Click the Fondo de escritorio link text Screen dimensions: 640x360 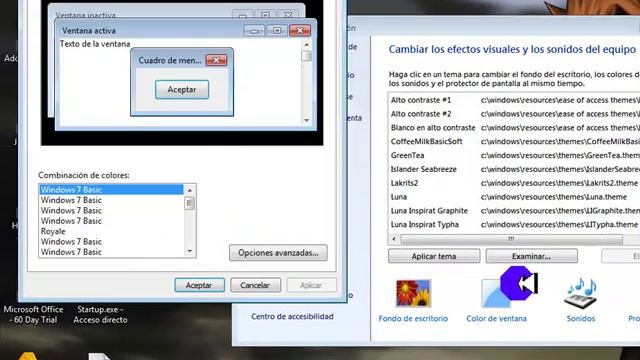pyautogui.click(x=413, y=318)
